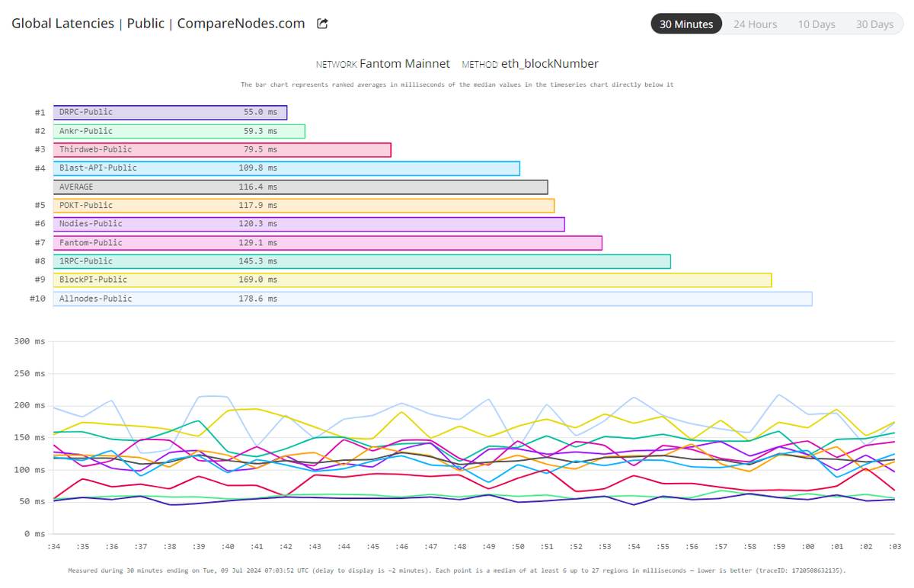Click the 59.3 ms value
914x588 pixels.
point(260,131)
